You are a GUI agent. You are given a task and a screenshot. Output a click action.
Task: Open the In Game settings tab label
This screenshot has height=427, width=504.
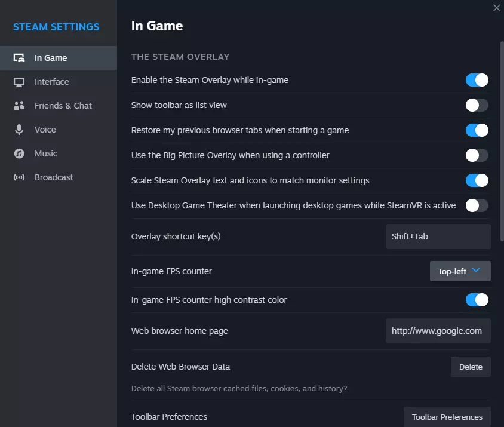coord(51,58)
